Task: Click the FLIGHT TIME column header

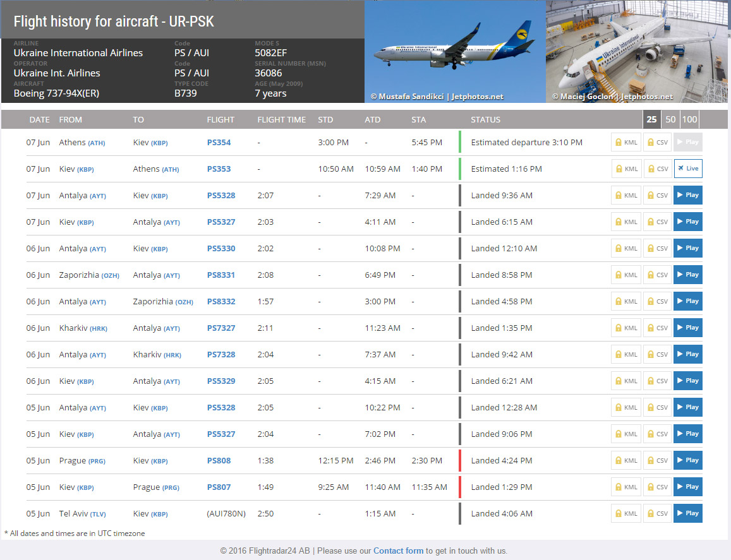Action: 282,120
